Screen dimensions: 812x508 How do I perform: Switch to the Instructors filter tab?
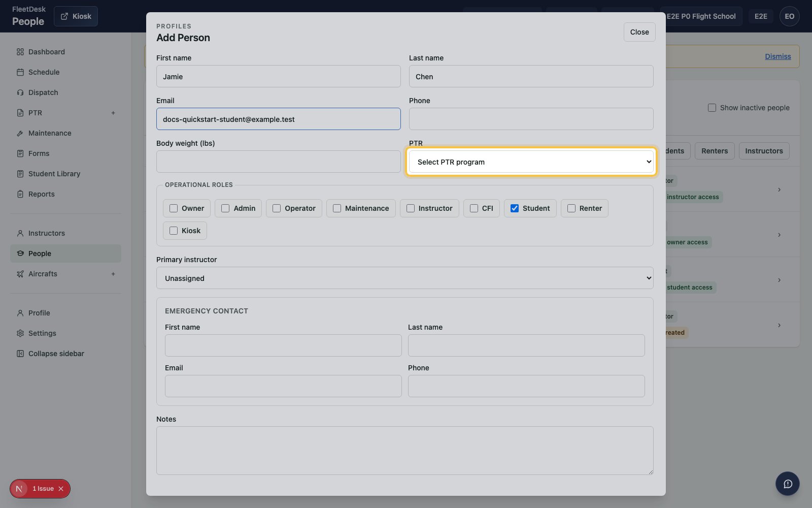(x=764, y=151)
